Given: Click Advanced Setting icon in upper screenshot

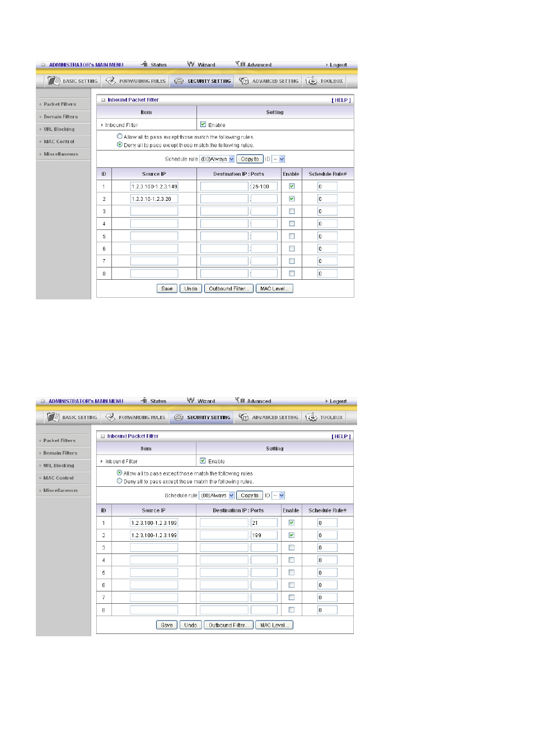Looking at the screenshot, I should [x=244, y=81].
